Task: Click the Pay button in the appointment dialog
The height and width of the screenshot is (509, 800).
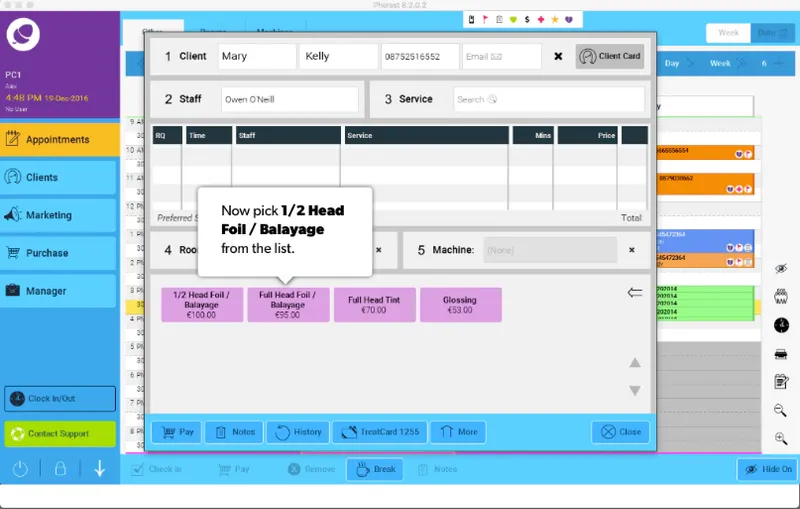Action: coord(176,432)
